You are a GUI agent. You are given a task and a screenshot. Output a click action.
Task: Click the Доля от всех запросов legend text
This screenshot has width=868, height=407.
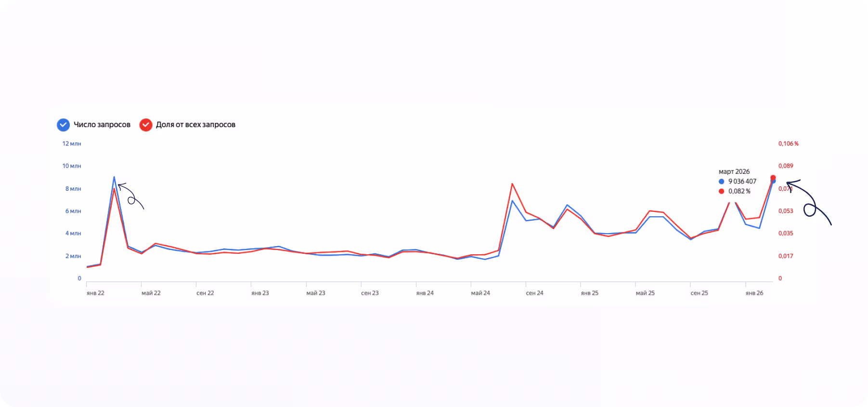[x=195, y=125]
